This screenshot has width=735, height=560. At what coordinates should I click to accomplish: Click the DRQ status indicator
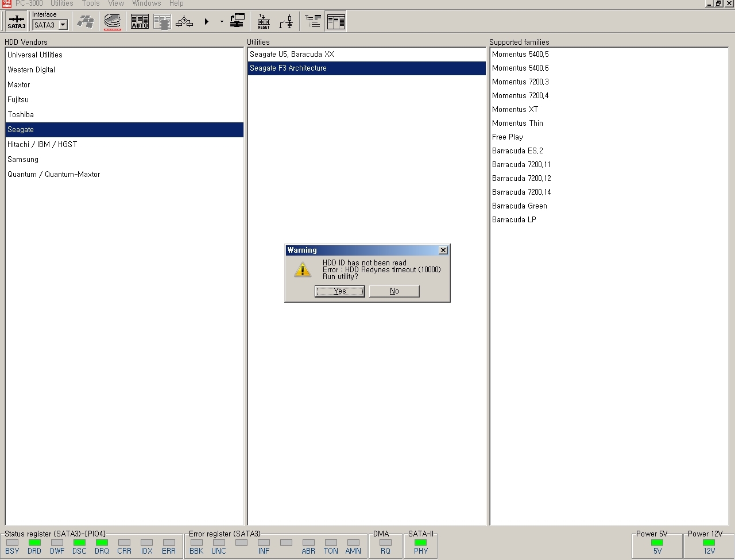click(x=102, y=543)
